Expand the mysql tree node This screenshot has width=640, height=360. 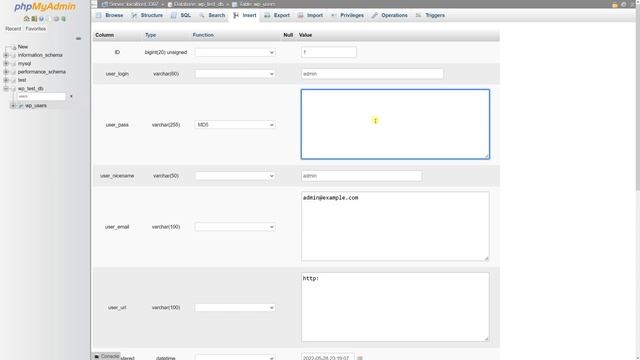pyautogui.click(x=6, y=64)
